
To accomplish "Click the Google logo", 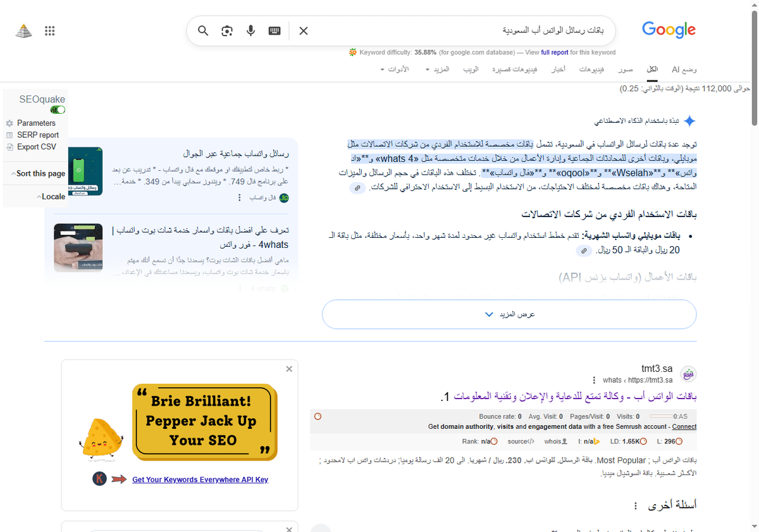I will click(669, 30).
